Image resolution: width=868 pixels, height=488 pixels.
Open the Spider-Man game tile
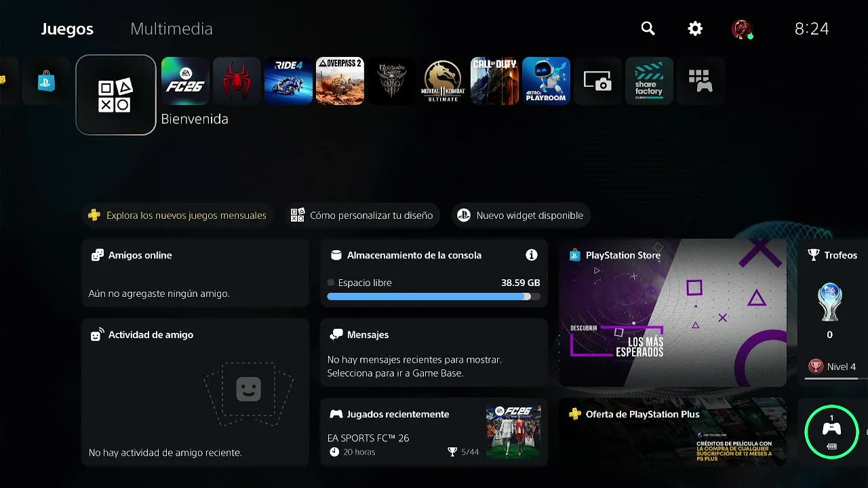tap(237, 81)
